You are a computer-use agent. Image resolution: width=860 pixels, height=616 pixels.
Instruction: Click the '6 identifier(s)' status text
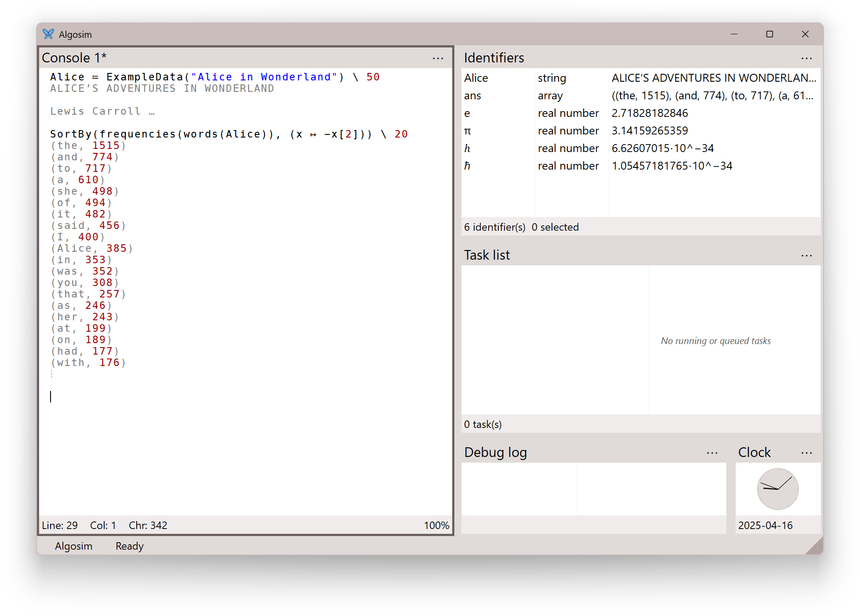coord(494,227)
